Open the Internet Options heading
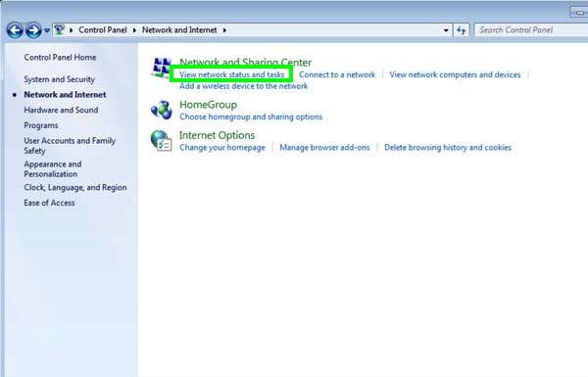Screen dimensions: 588x377 218,135
